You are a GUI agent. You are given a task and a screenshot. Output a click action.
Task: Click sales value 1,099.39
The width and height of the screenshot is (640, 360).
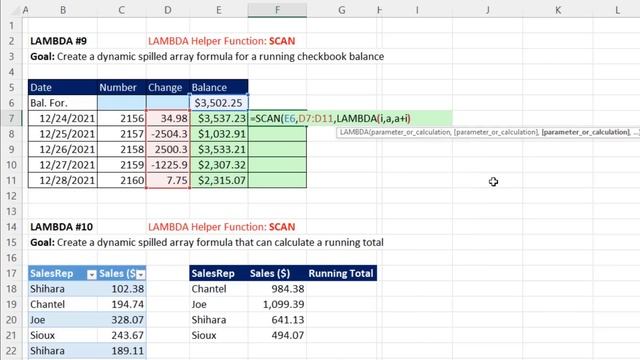coord(277,304)
